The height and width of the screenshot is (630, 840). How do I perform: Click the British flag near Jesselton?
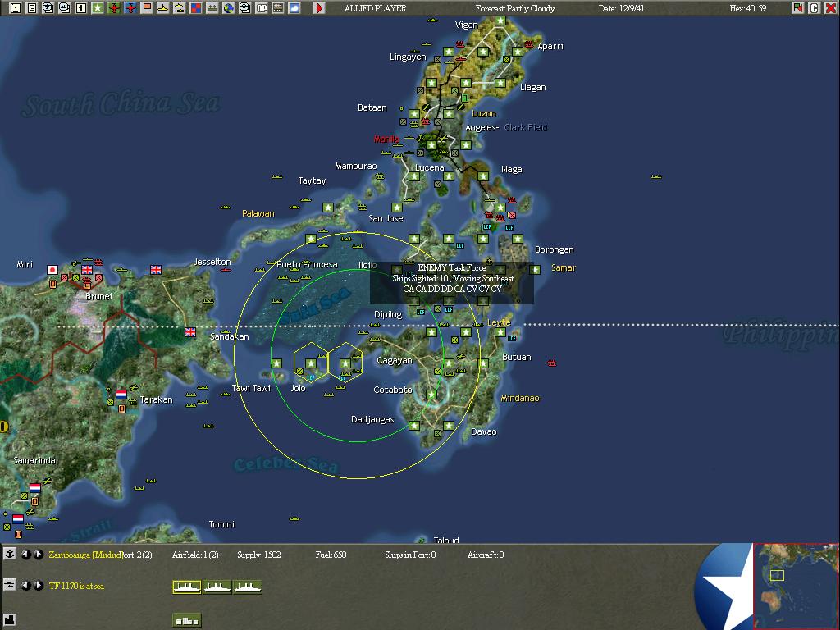[156, 269]
